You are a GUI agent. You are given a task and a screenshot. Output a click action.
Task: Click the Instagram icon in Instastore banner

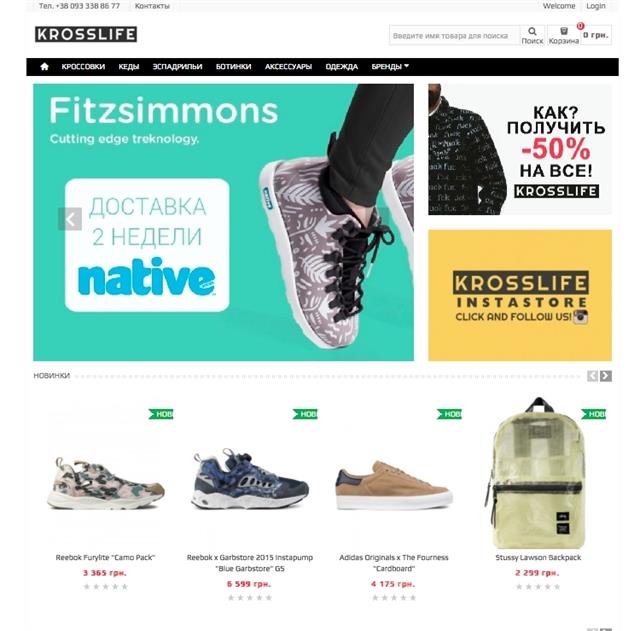pyautogui.click(x=581, y=317)
